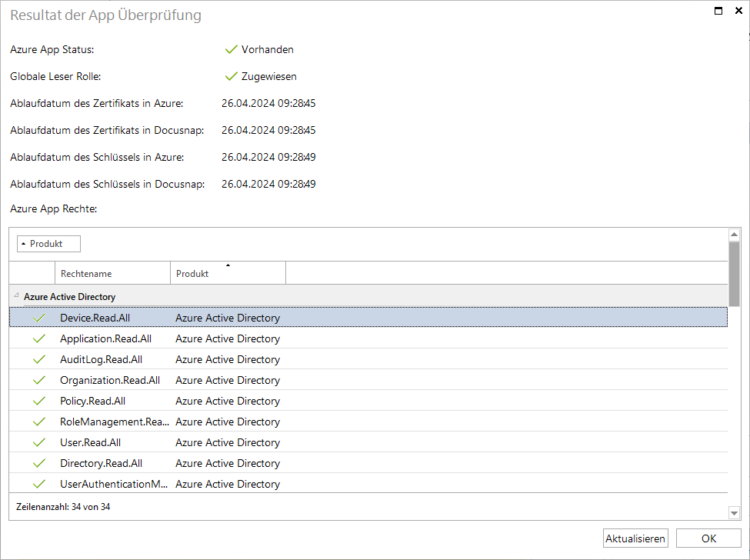Viewport: 750px width, 560px height.
Task: Click certificate expiry date in Azure value
Action: click(268, 103)
